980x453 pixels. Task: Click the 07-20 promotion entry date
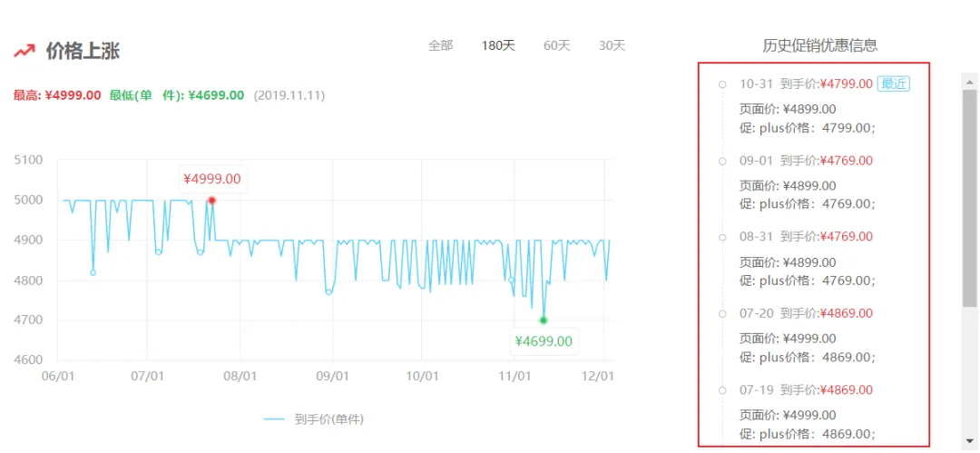(x=756, y=313)
